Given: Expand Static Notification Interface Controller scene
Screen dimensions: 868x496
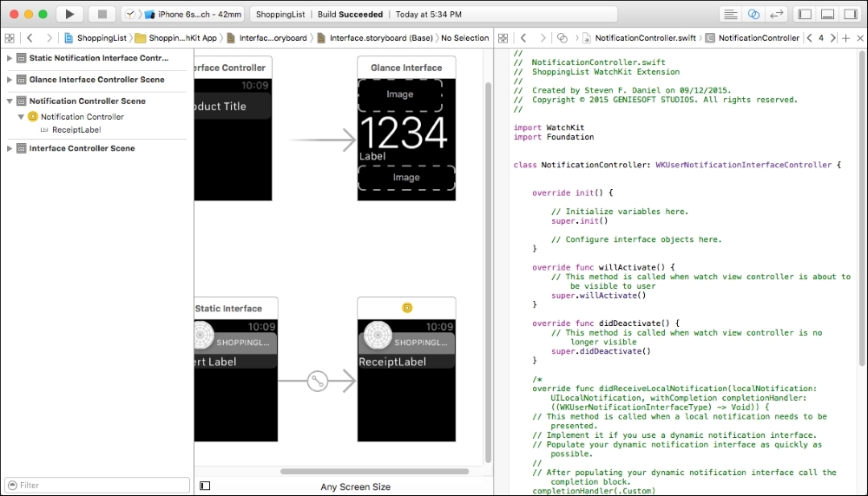Looking at the screenshot, I should pyautogui.click(x=10, y=58).
